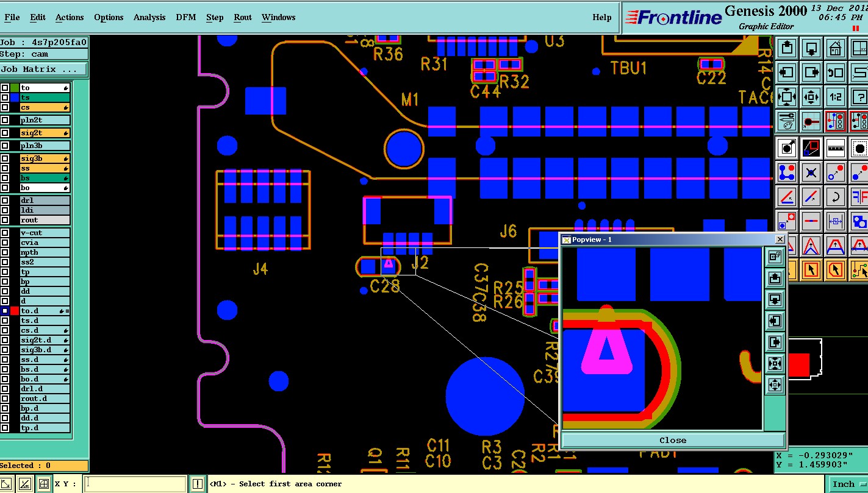Click the question mark help icon

click(x=859, y=97)
